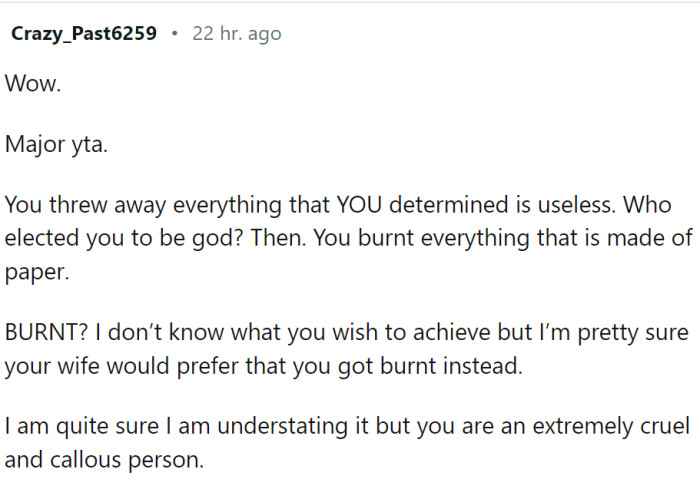
Task: Click the "Wow." line of comment
Action: tap(33, 85)
